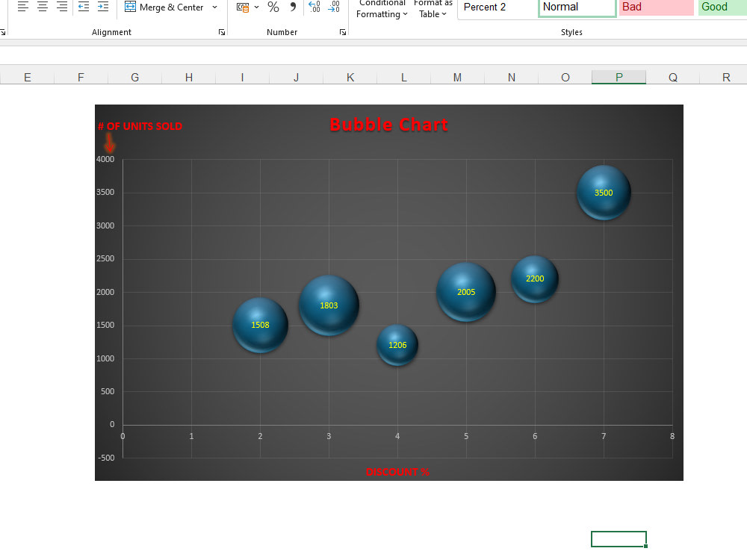Viewport: 747px width, 560px height.
Task: Select column G header
Action: pyautogui.click(x=134, y=77)
